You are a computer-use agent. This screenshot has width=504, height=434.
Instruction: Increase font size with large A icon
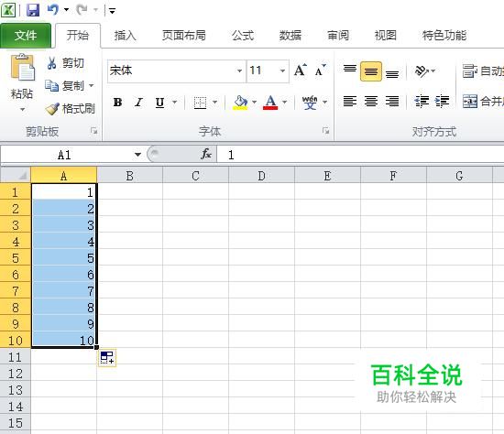coord(301,70)
